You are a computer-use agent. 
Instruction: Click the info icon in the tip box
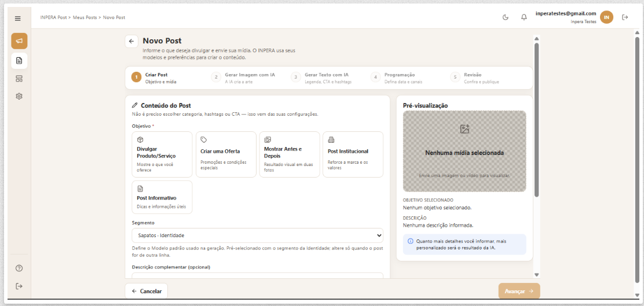[x=410, y=241]
